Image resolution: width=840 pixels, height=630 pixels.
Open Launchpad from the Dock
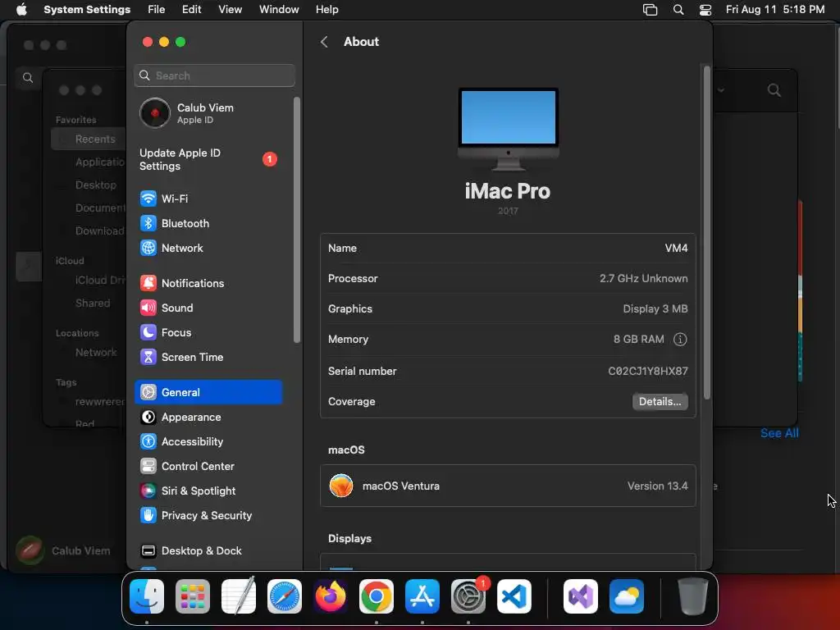tap(193, 596)
